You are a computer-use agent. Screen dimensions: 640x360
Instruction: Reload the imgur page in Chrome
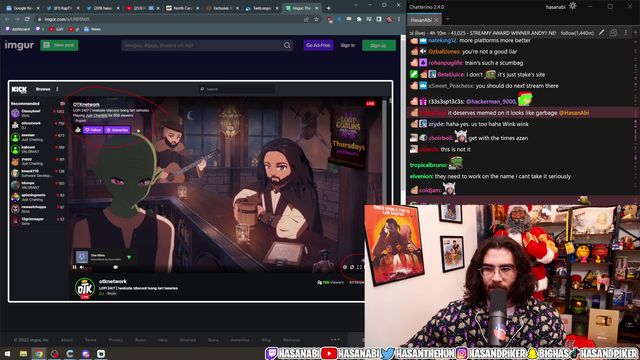(27, 19)
